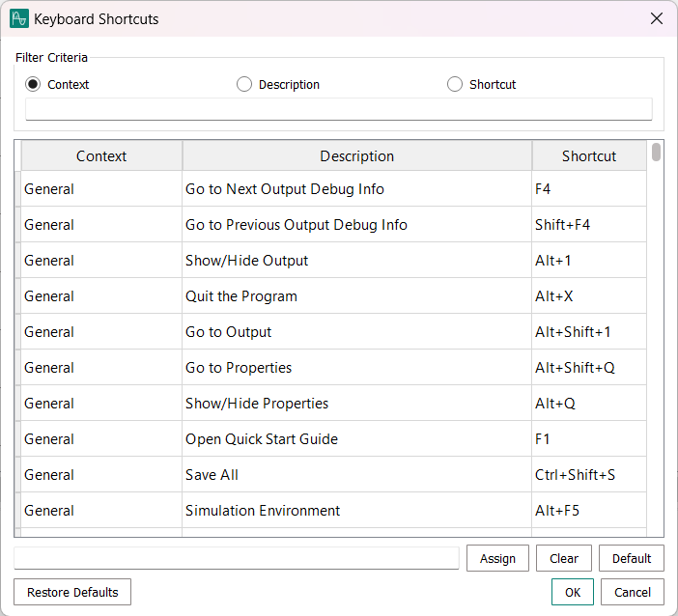Click the Alt+F5 shortcut cell
Viewport: 678px width, 616px height.
589,511
